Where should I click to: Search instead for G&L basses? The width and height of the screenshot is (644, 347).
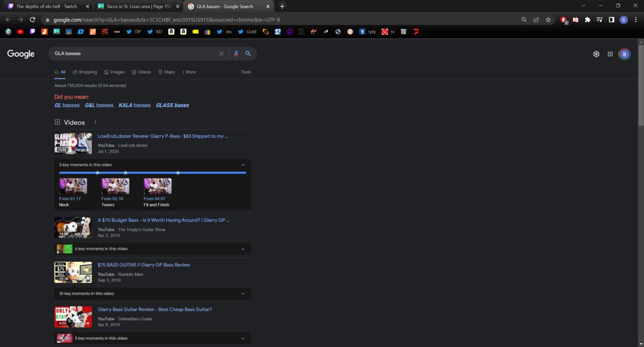click(x=99, y=105)
